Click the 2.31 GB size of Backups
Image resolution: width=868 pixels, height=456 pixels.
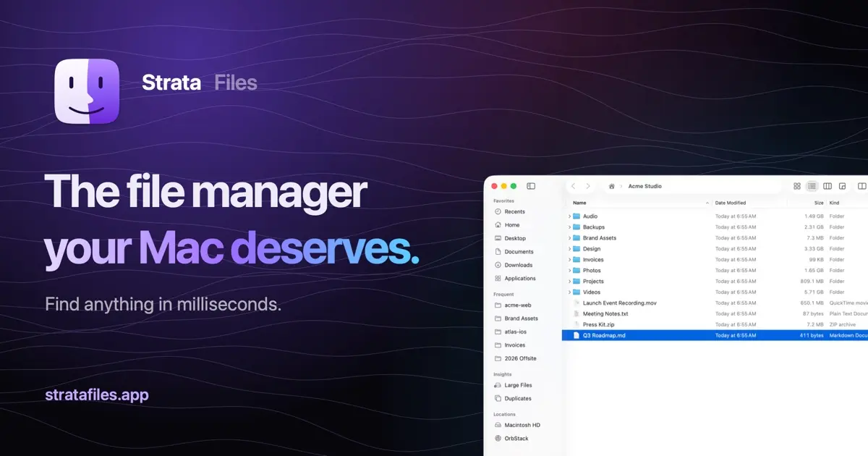point(814,227)
